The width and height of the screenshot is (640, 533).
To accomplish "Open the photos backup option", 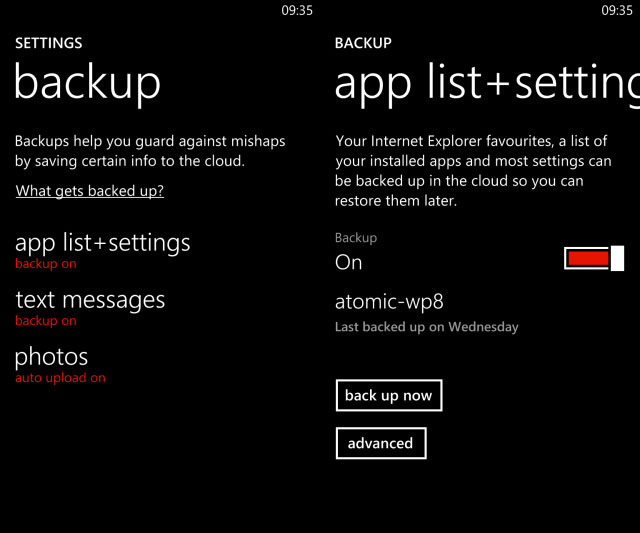I will coord(51,357).
